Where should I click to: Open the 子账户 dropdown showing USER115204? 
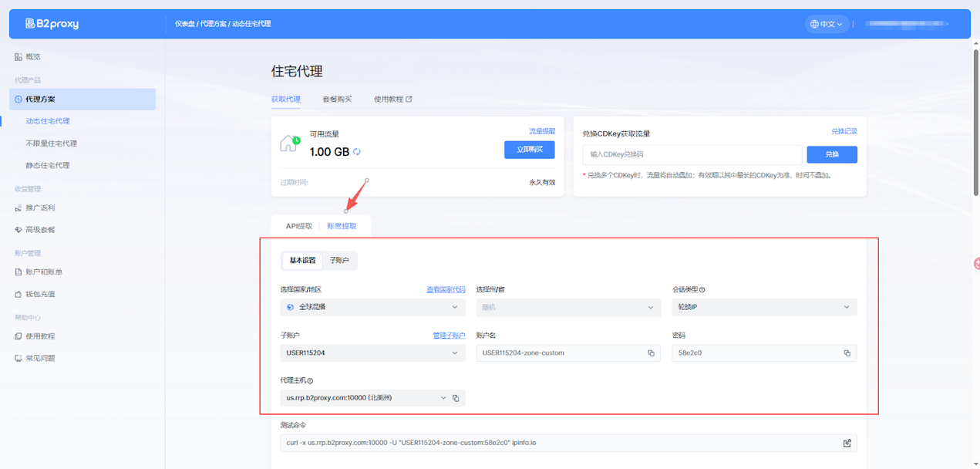coord(372,353)
